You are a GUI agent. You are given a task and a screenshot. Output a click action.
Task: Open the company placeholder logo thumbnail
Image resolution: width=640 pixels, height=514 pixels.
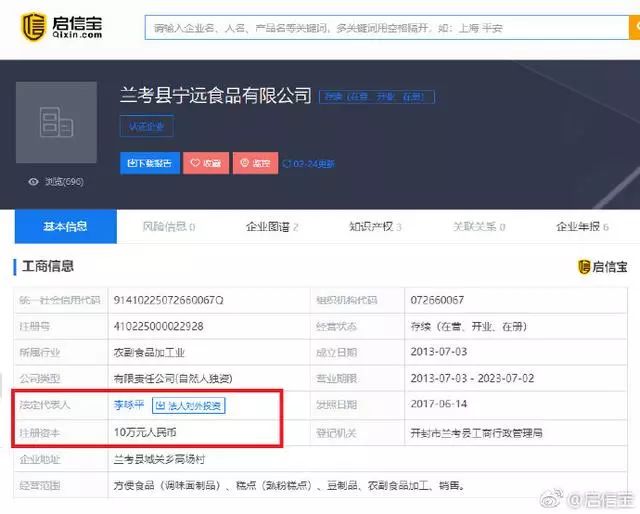pyautogui.click(x=56, y=122)
